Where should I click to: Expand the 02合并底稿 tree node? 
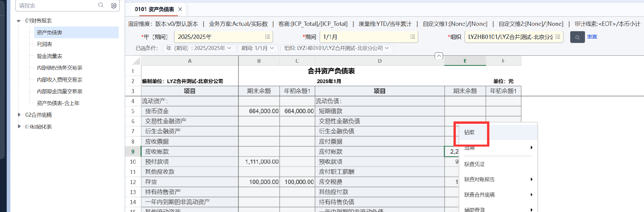pyautogui.click(x=19, y=115)
